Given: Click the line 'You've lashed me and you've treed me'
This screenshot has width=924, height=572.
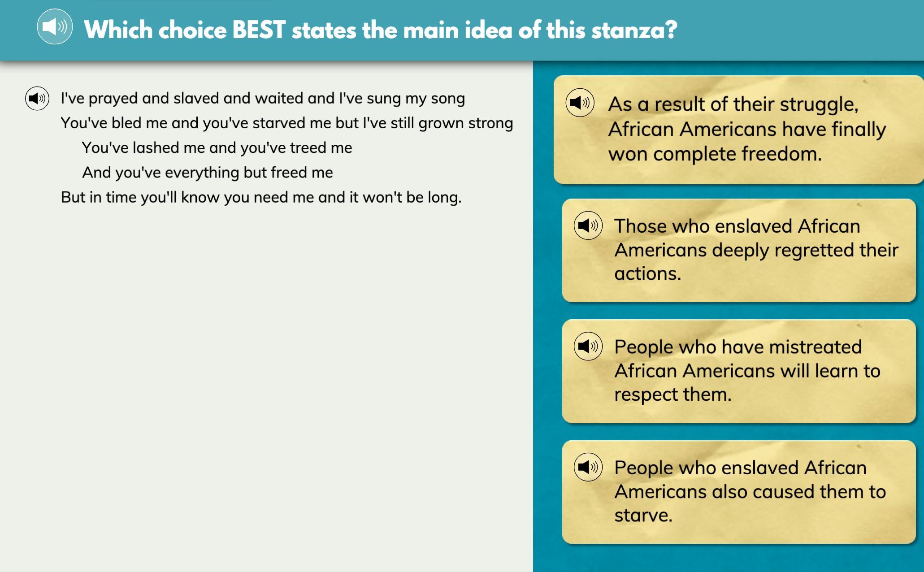Looking at the screenshot, I should pyautogui.click(x=217, y=147).
